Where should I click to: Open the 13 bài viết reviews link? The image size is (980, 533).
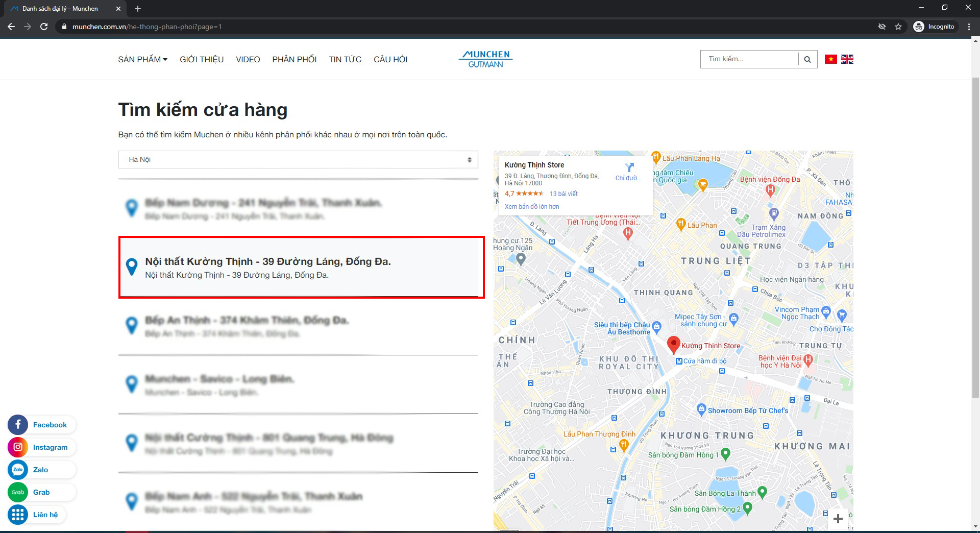[563, 194]
